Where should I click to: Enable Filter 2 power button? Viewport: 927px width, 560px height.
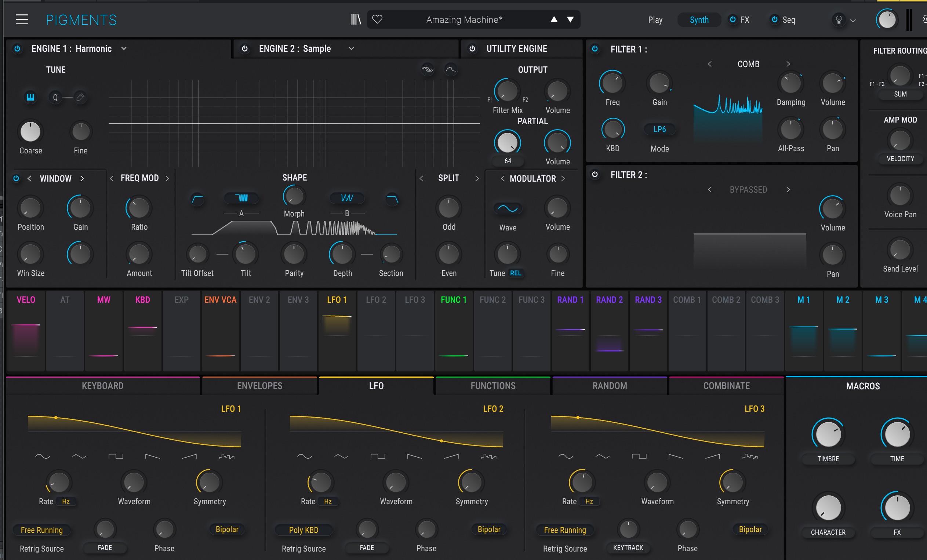[x=595, y=175]
